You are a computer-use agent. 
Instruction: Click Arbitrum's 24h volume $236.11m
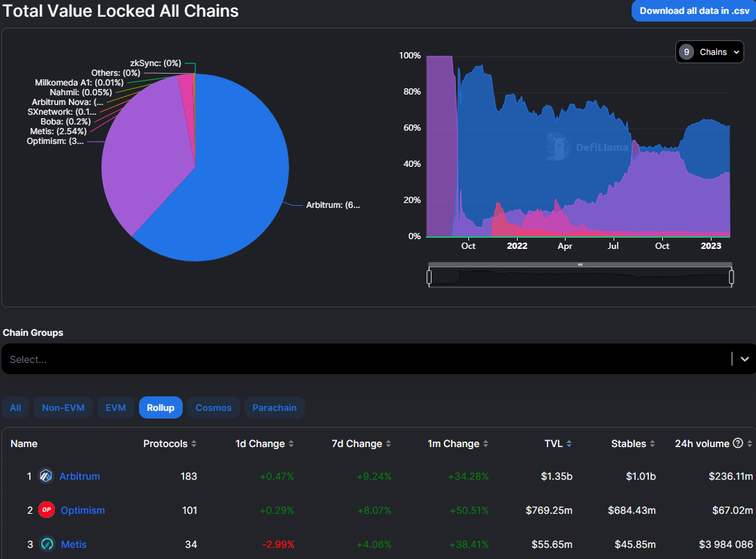point(731,476)
